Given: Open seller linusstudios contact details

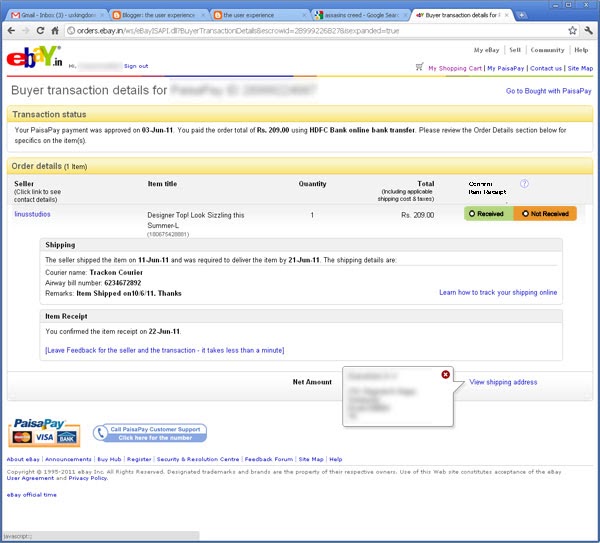Looking at the screenshot, I should coord(33,214).
